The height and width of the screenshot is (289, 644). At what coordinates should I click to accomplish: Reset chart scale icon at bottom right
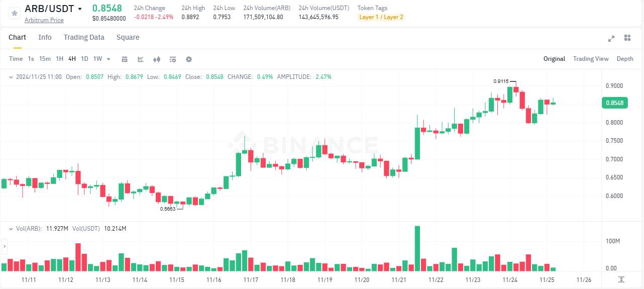point(621,279)
